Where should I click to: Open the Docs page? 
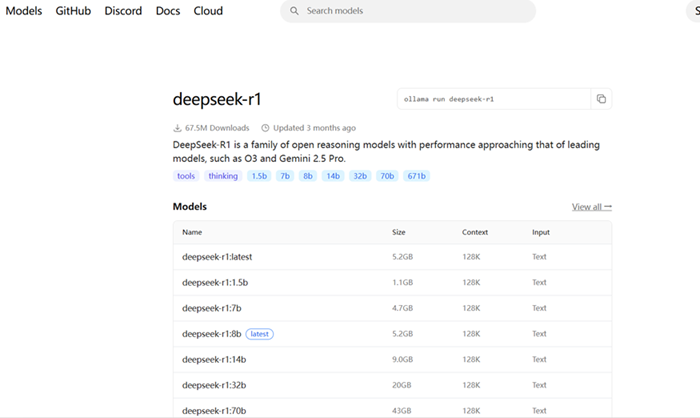tap(168, 11)
